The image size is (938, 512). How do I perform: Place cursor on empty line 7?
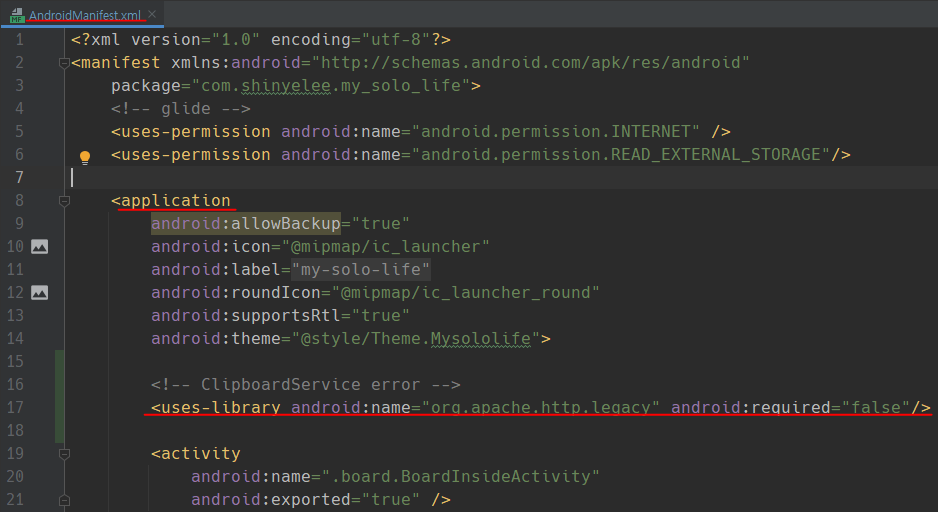pos(501,178)
